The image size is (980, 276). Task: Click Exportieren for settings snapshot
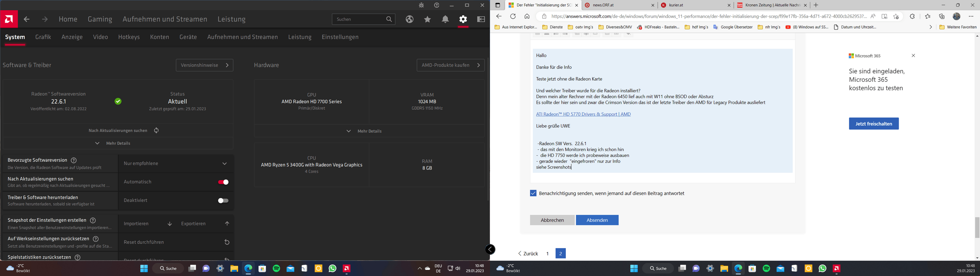pyautogui.click(x=205, y=224)
